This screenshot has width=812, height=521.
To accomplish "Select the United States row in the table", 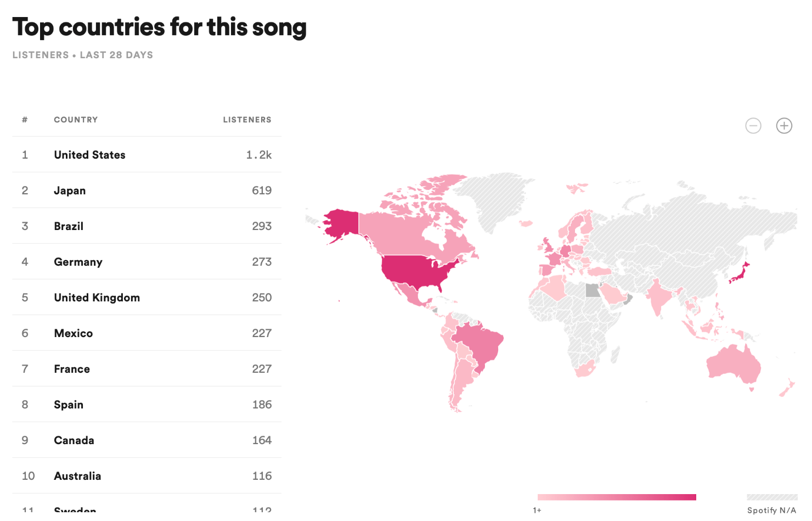I will tap(146, 154).
